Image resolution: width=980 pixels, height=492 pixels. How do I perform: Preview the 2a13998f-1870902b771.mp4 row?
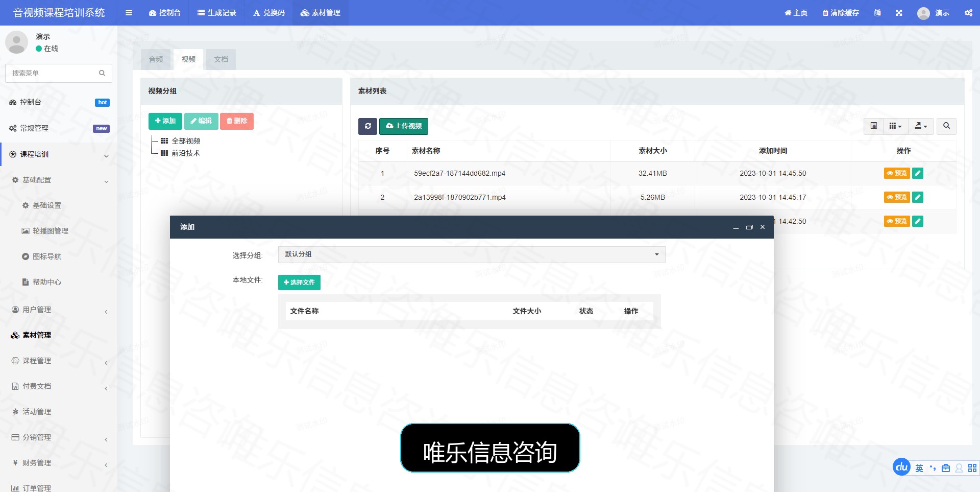coord(897,197)
